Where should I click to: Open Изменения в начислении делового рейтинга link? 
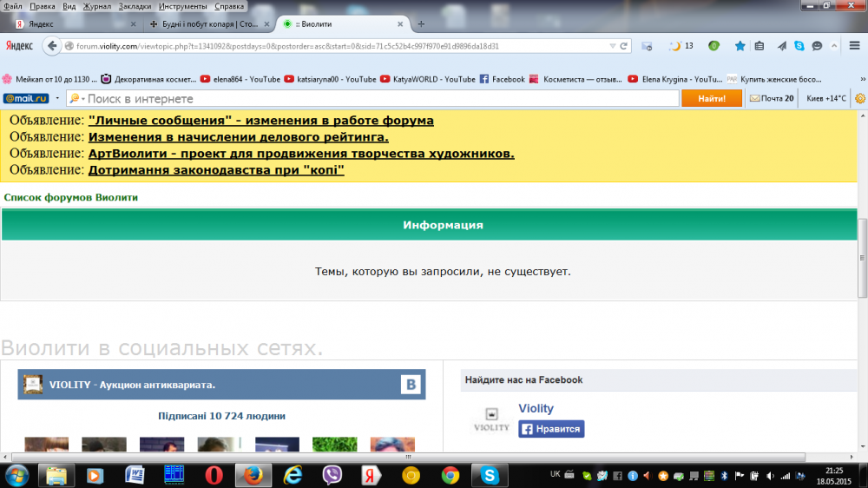pyautogui.click(x=239, y=137)
